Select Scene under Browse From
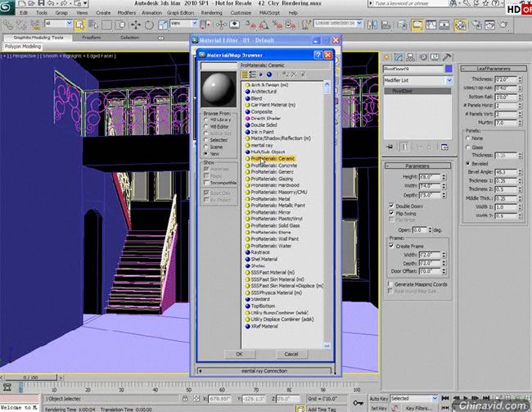The height and width of the screenshot is (412, 532). click(x=206, y=147)
